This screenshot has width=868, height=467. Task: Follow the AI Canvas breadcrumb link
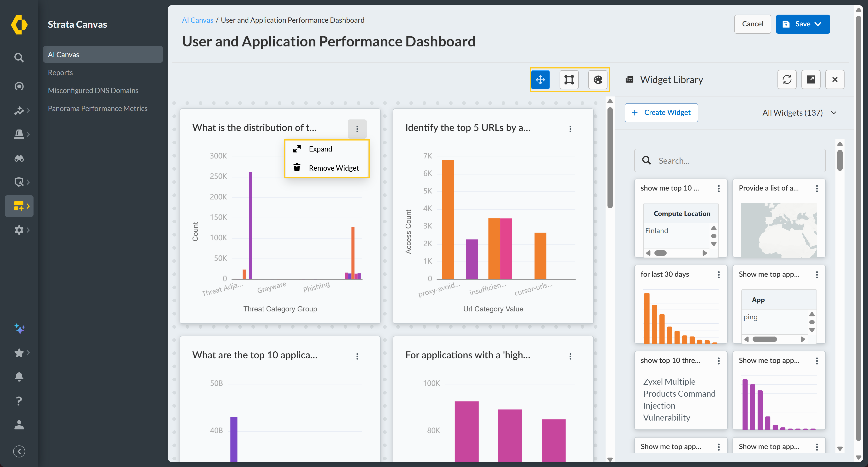coord(198,20)
